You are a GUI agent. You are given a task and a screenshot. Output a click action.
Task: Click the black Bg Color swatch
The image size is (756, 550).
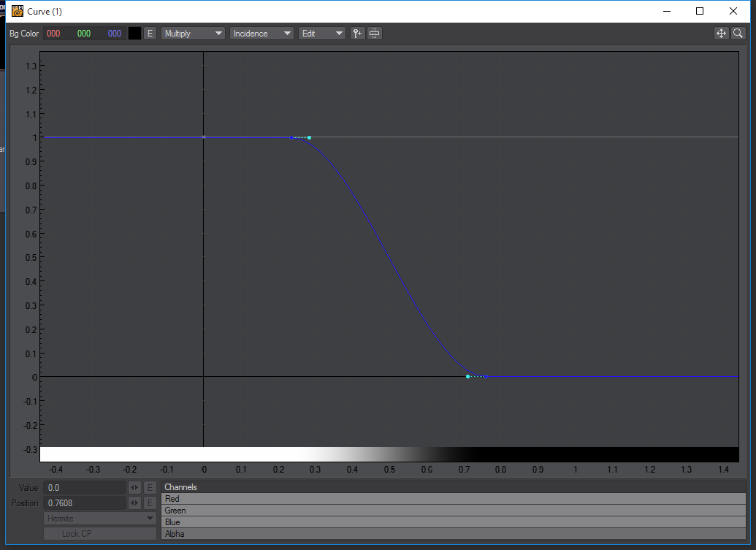click(134, 34)
